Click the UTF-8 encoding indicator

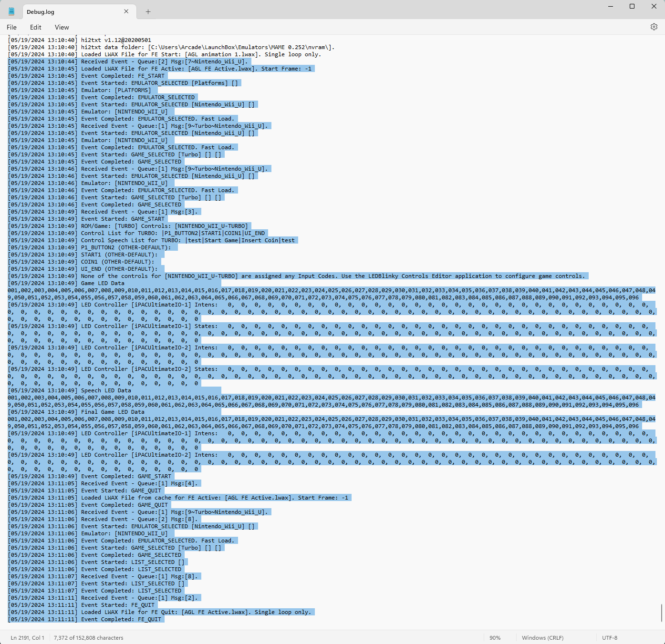(x=610, y=638)
